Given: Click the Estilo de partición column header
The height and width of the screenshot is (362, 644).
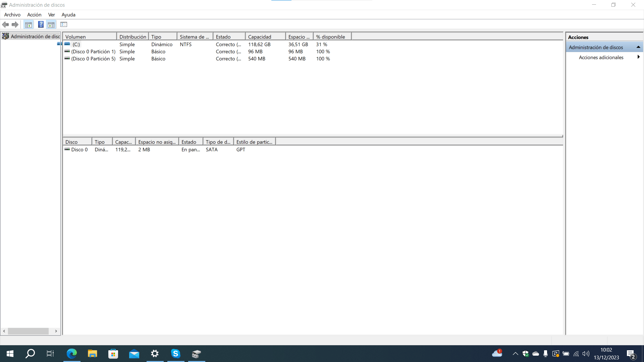Looking at the screenshot, I should 254,142.
